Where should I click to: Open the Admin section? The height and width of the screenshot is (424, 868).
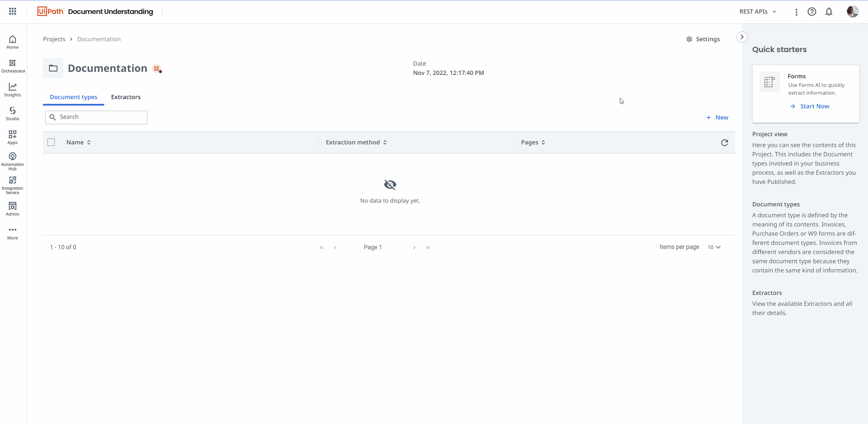click(x=13, y=209)
